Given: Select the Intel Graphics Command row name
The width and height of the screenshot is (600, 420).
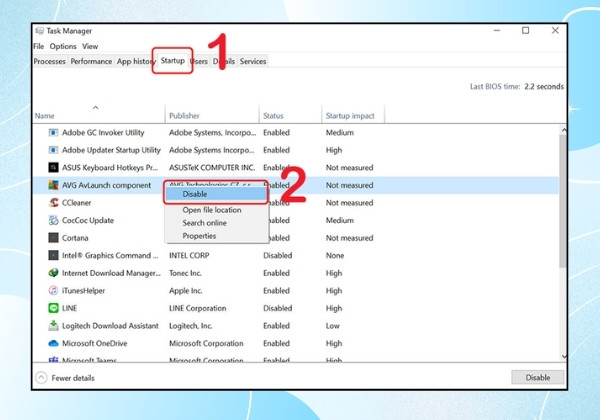Looking at the screenshot, I should (x=110, y=256).
